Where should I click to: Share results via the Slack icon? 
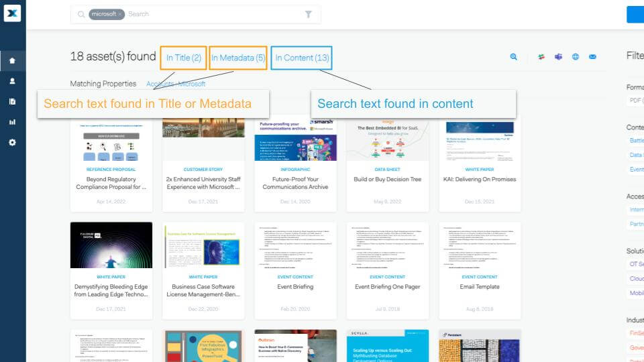pos(541,57)
